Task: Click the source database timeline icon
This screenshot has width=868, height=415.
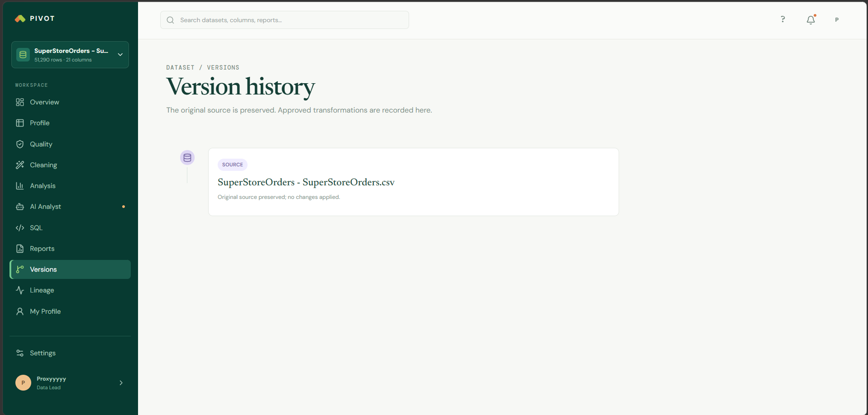Action: 187,158
